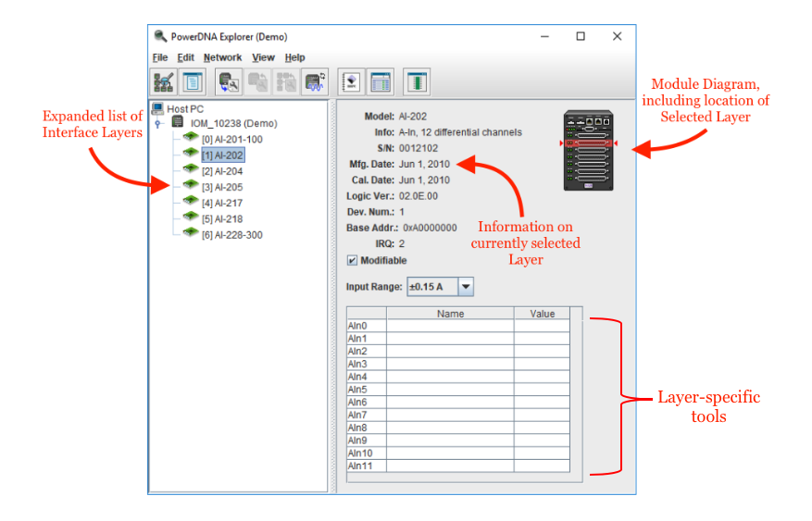Click the green chip window toolbar icon
Image resolution: width=812 pixels, height=521 pixels.
click(417, 81)
